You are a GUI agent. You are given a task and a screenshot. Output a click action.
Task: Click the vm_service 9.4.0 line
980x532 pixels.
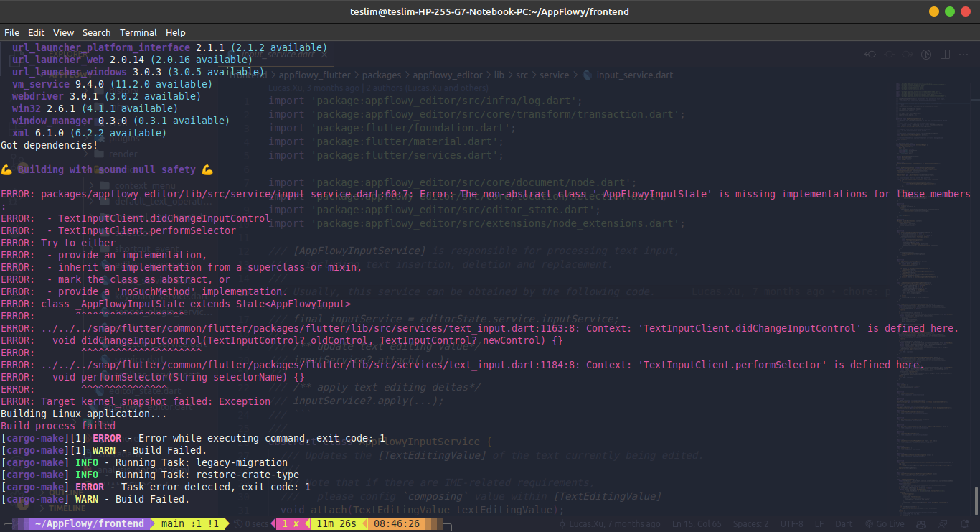(112, 84)
